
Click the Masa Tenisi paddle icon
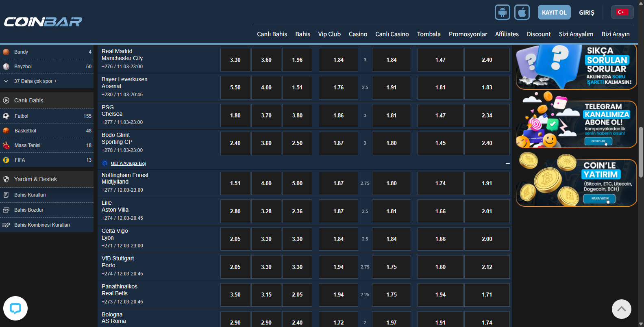point(6,145)
